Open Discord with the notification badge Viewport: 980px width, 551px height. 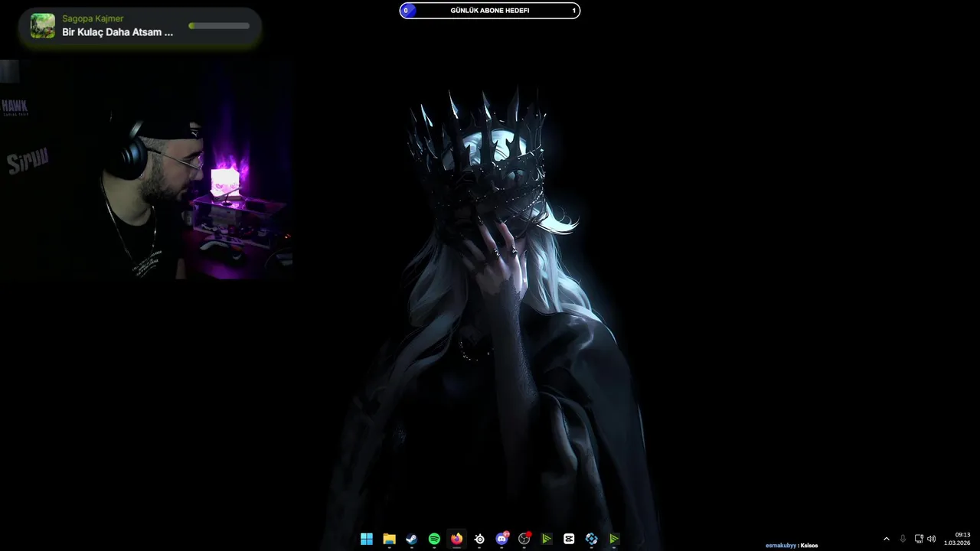pyautogui.click(x=501, y=539)
